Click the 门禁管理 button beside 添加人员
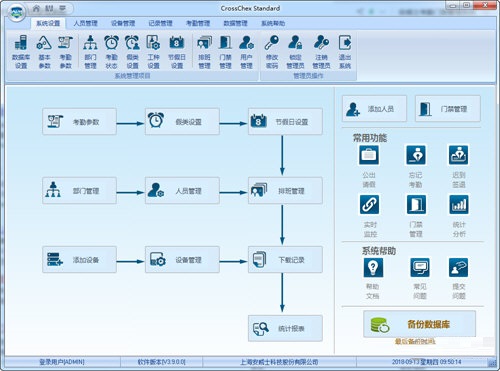Image resolution: width=500 pixels, height=371 pixels. 448,109
